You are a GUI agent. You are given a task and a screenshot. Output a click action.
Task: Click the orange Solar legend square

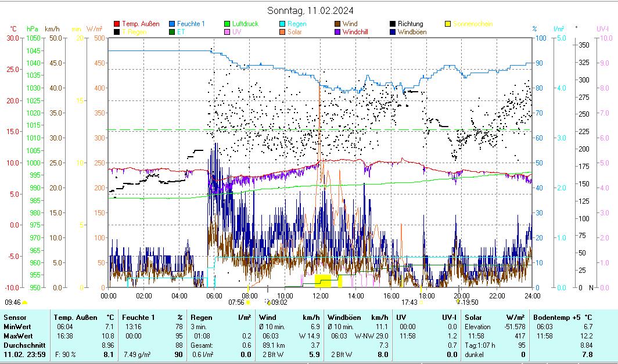(x=283, y=32)
